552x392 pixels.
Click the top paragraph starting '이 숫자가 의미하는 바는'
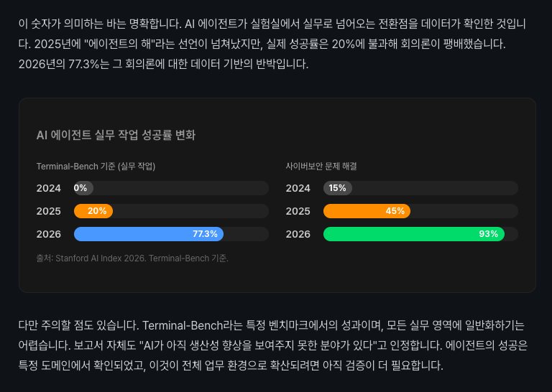(x=273, y=44)
